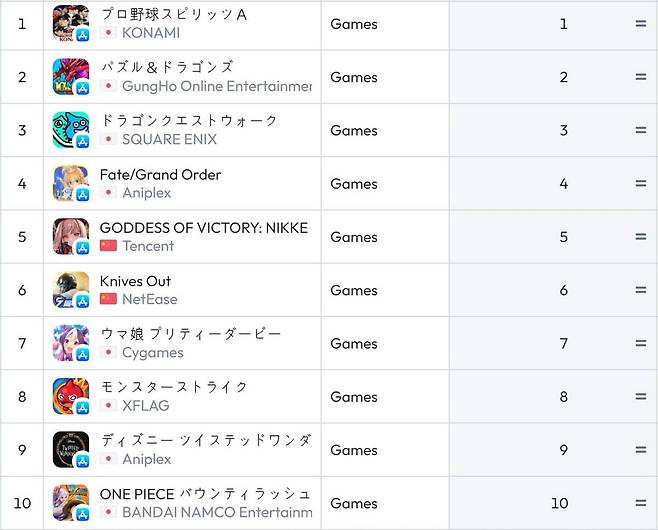Click the Games category in row 1

(354, 24)
